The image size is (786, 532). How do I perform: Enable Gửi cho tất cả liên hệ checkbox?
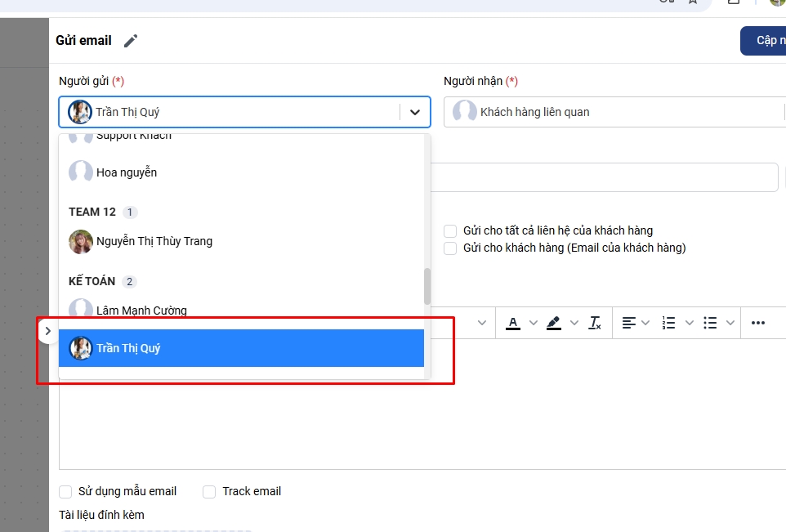coord(450,231)
